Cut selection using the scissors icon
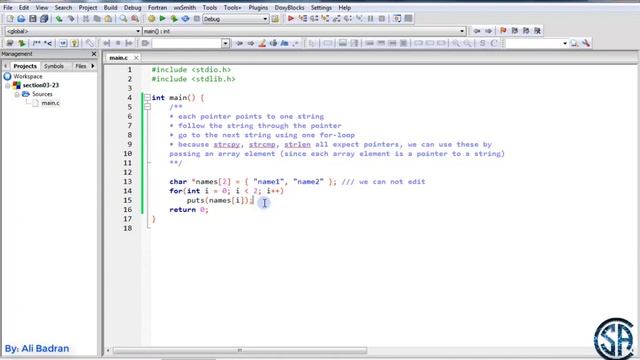The width and height of the screenshot is (640, 360). (86, 19)
